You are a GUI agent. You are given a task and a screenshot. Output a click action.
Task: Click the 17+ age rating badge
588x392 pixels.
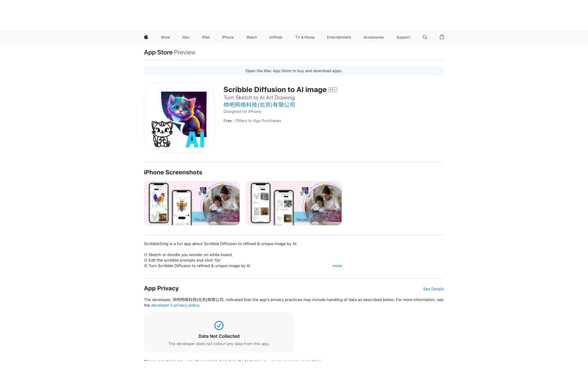pyautogui.click(x=333, y=90)
